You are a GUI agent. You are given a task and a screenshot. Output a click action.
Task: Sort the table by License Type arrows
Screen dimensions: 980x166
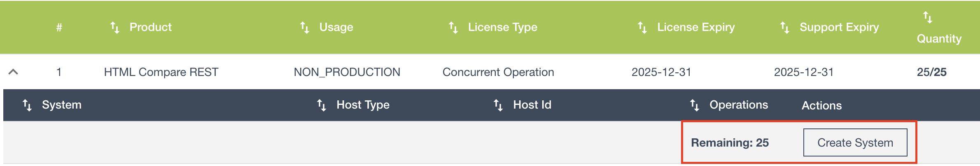point(453,28)
